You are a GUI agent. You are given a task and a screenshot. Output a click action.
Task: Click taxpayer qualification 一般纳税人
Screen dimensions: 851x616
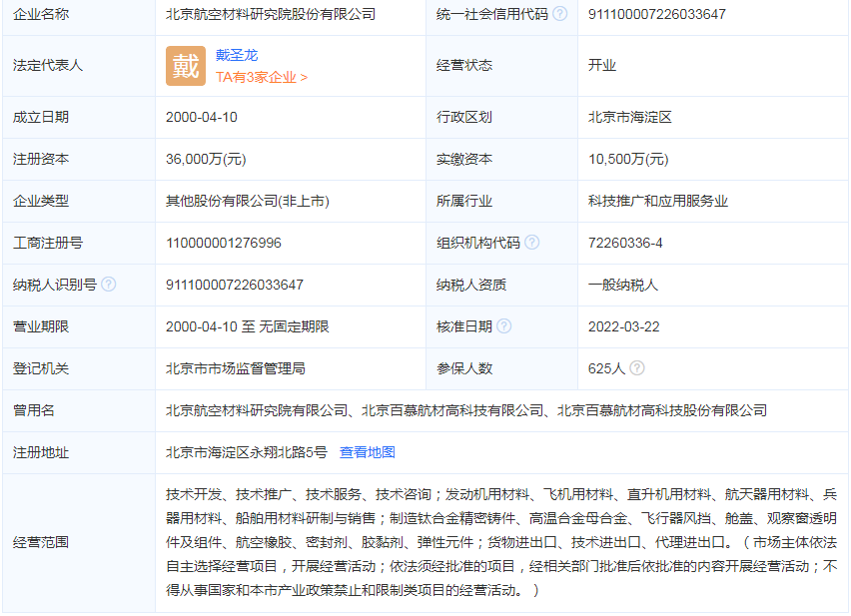tap(623, 285)
